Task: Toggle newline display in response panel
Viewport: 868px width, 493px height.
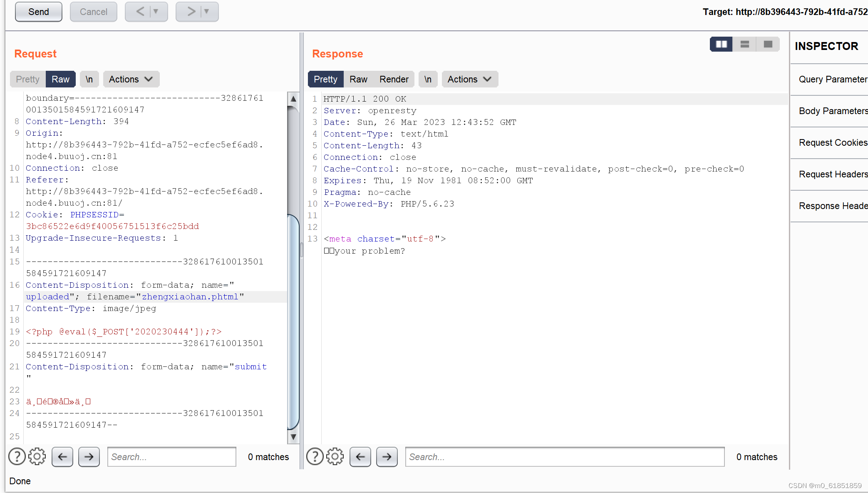Action: click(428, 79)
